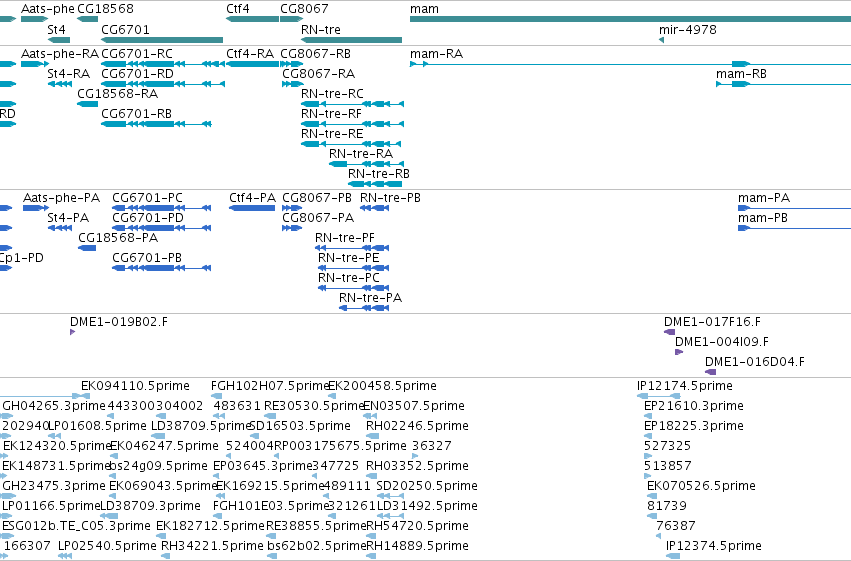Viewport: 851px width, 561px height.
Task: Select transcript RN-tre-RB
Action: coord(375,184)
